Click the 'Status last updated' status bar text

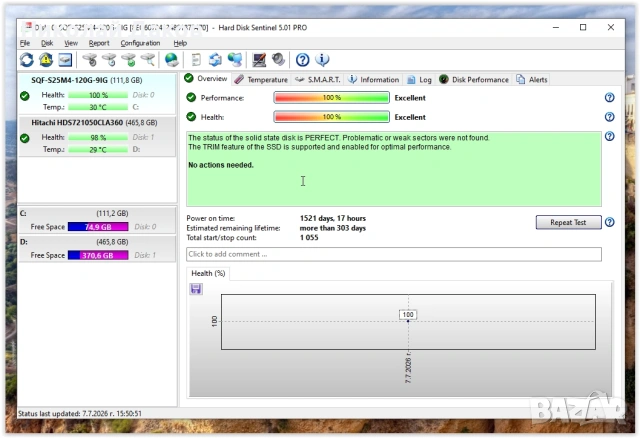click(x=80, y=414)
